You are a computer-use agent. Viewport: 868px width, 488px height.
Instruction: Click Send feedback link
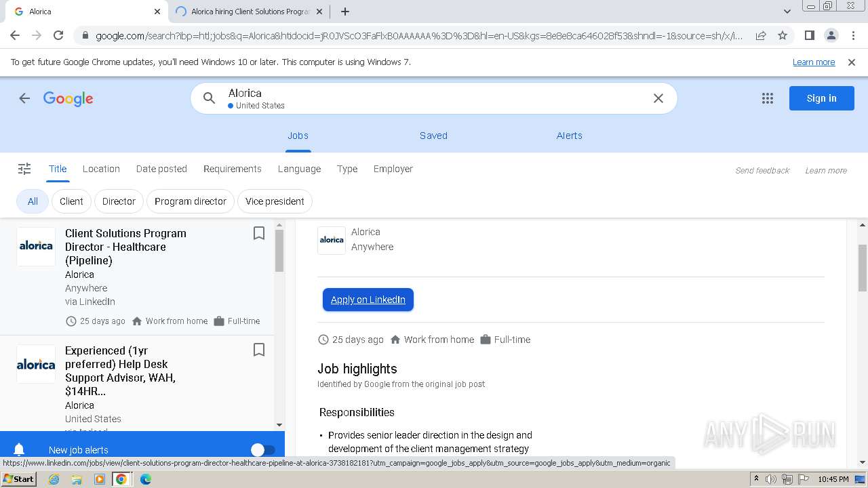[762, 171]
